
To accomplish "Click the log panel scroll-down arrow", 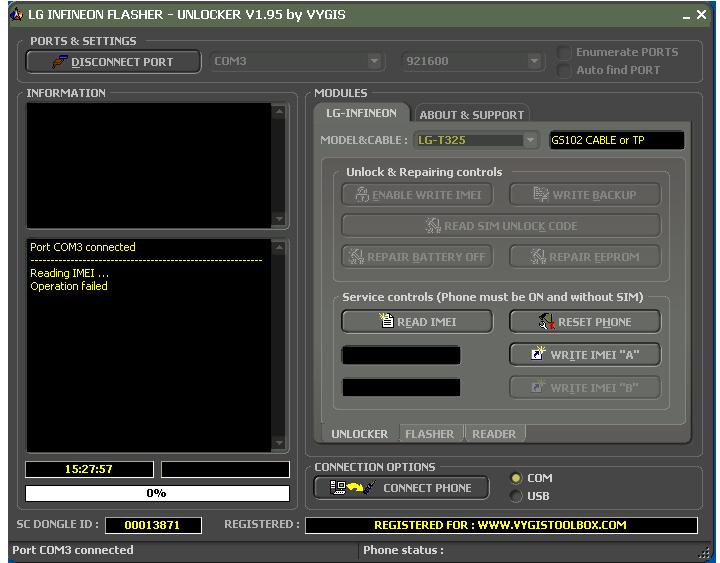I will [279, 443].
